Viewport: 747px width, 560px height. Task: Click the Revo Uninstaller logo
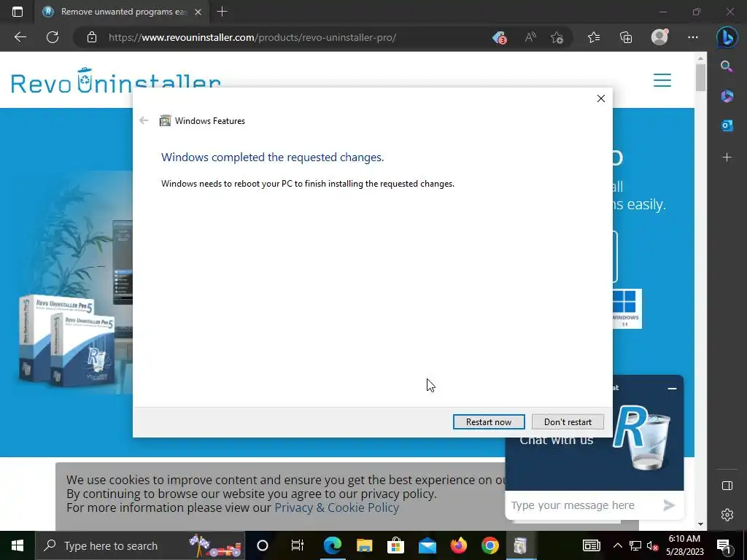(x=116, y=81)
